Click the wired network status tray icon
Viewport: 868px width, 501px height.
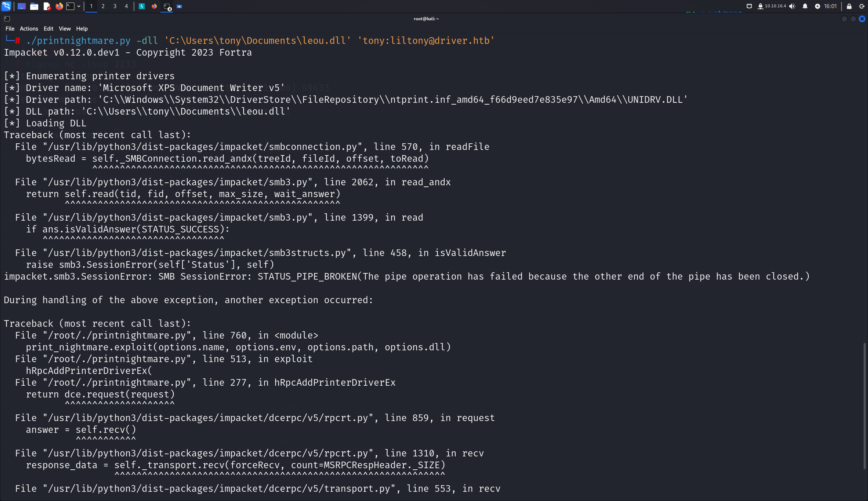coord(749,6)
